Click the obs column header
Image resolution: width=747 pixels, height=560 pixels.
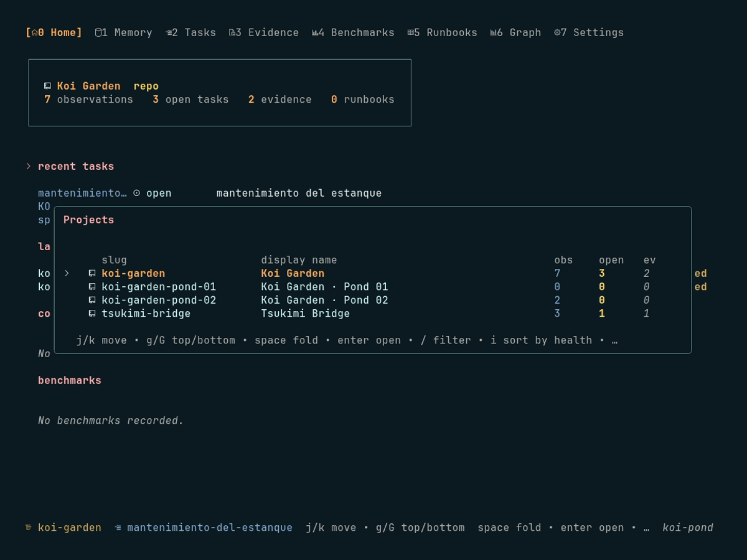(x=563, y=260)
